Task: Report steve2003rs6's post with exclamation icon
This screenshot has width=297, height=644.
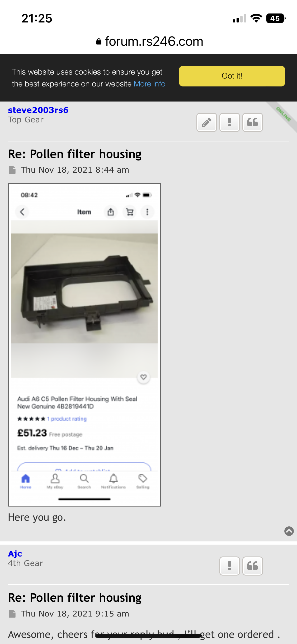Action: (x=229, y=122)
